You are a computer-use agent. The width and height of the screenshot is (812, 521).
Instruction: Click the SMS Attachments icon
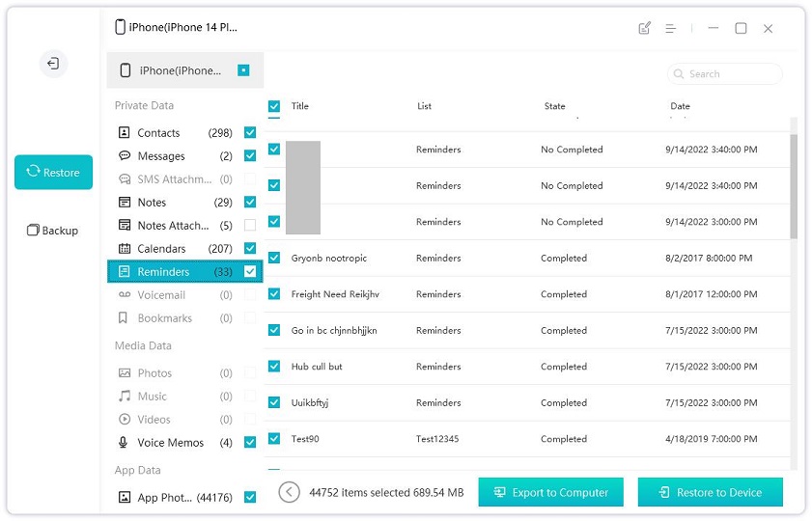[x=125, y=179]
